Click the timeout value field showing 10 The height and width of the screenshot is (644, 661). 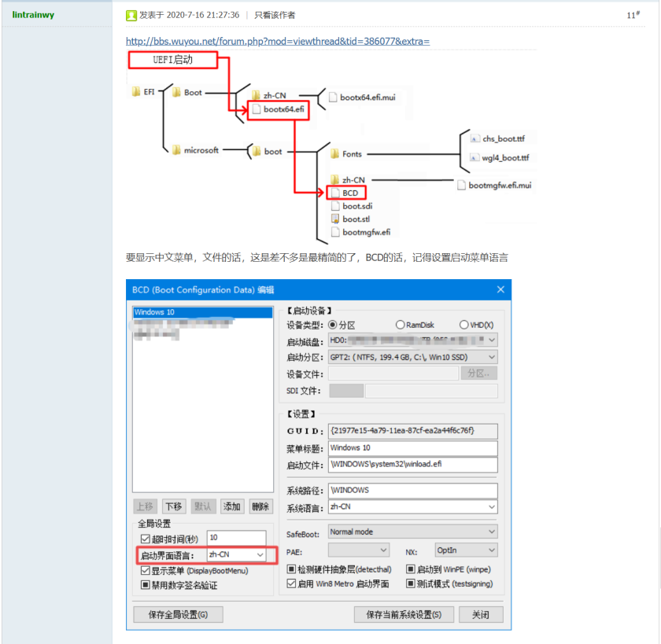(x=237, y=538)
